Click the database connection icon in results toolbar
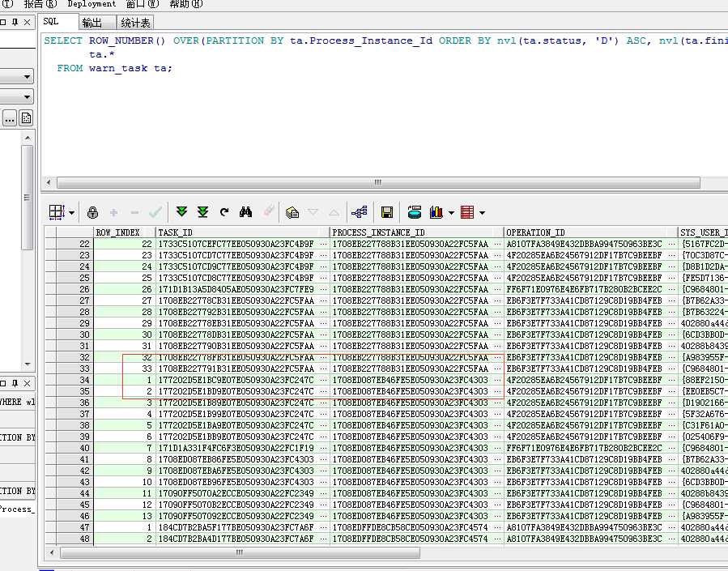 (415, 212)
